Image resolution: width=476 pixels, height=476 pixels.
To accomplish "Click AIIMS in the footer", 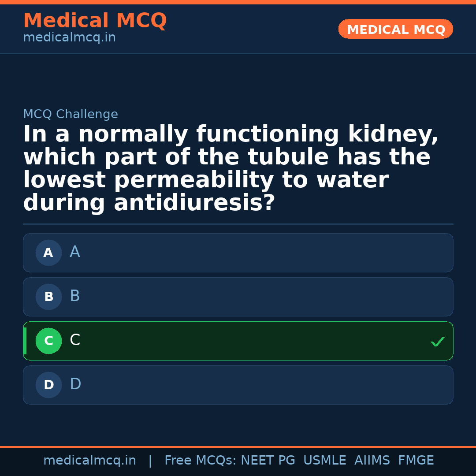I will coord(372,461).
